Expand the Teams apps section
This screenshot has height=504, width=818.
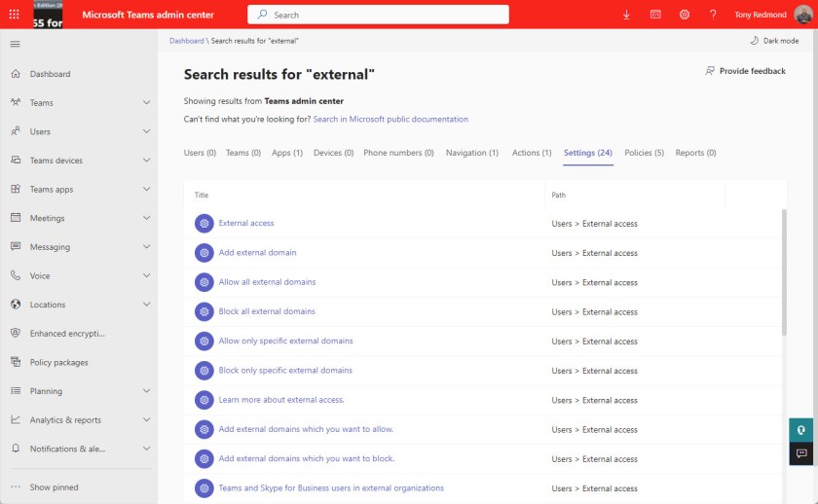tap(147, 189)
